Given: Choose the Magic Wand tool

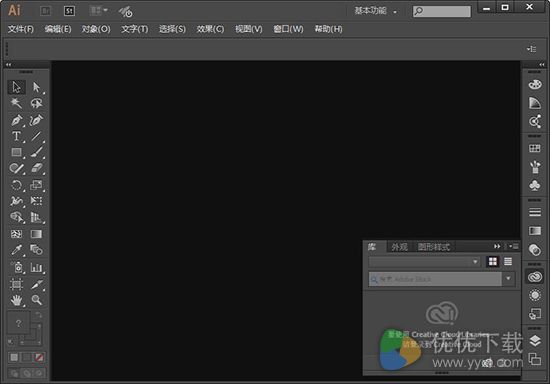Looking at the screenshot, I should point(16,103).
